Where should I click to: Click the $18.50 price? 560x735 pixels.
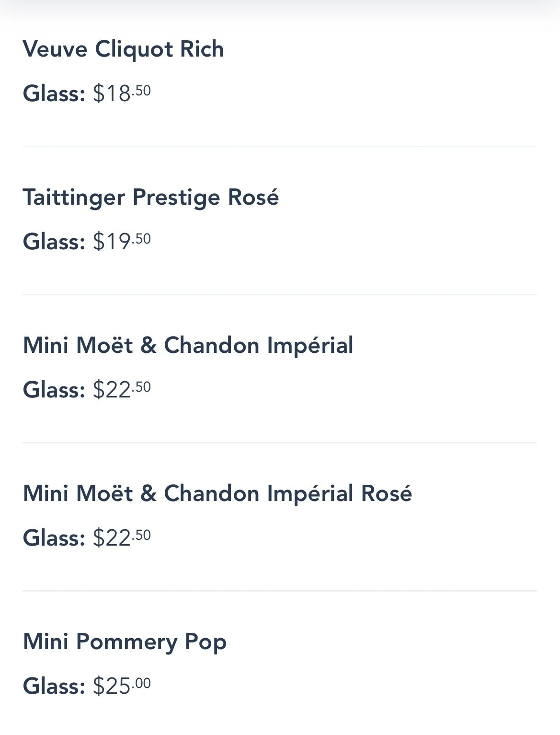click(x=122, y=93)
